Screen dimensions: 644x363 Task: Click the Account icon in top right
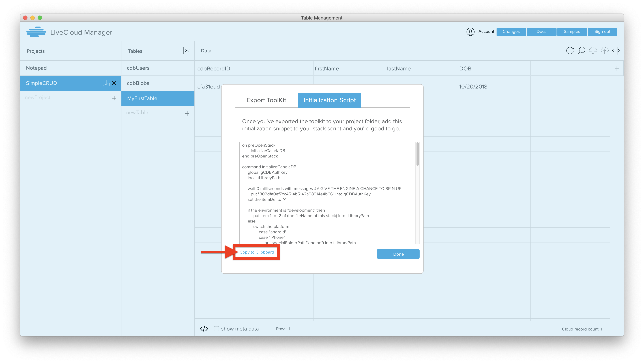click(x=470, y=31)
